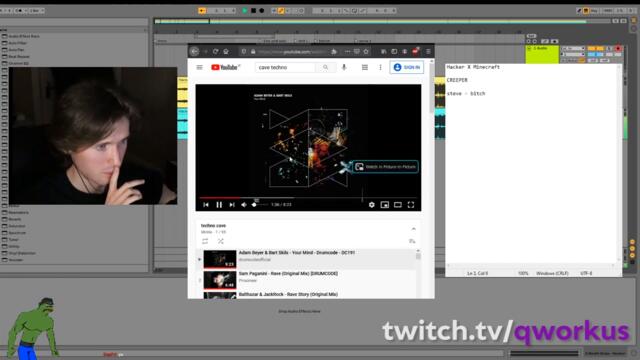Select Auto Filter in device list
Image resolution: width=640 pixels, height=360 pixels.
pyautogui.click(x=18, y=43)
